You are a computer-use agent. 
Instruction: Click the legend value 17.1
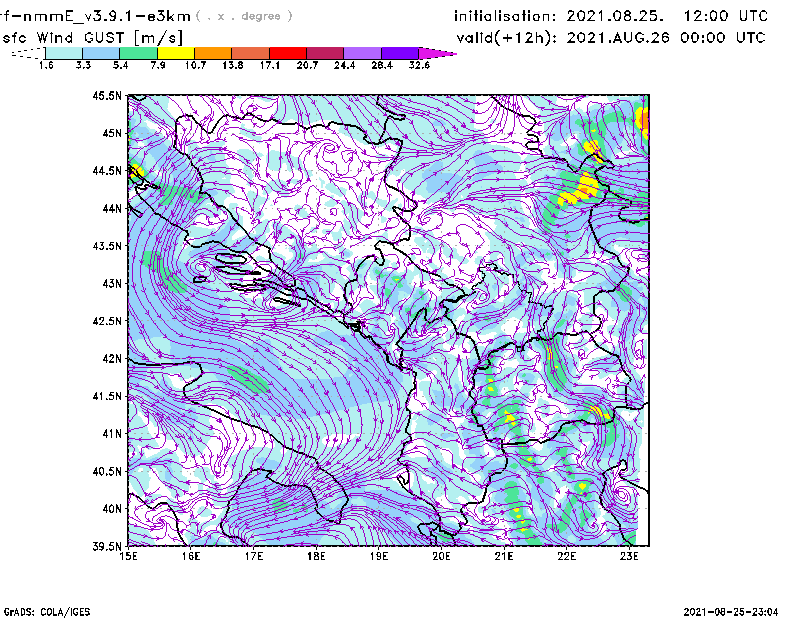269,65
